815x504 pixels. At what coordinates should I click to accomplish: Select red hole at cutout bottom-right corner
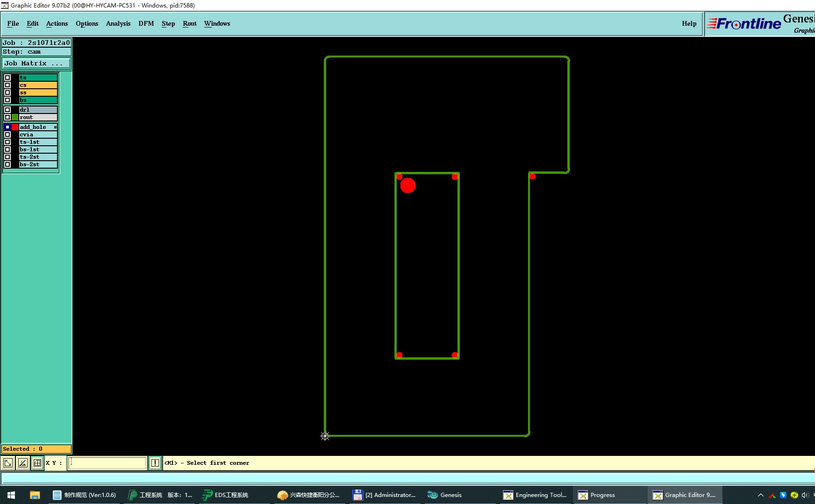point(455,355)
